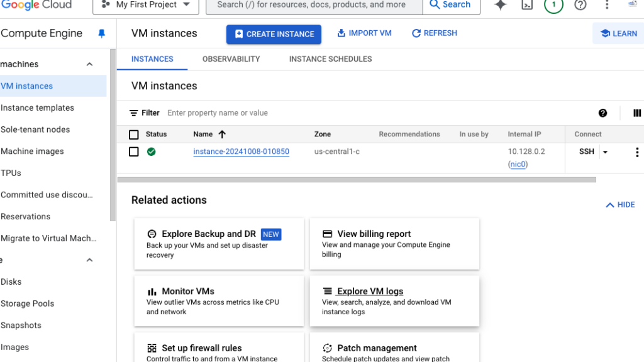Image resolution: width=644 pixels, height=362 pixels.
Task: Open the Instance Schedules tab
Action: point(330,59)
